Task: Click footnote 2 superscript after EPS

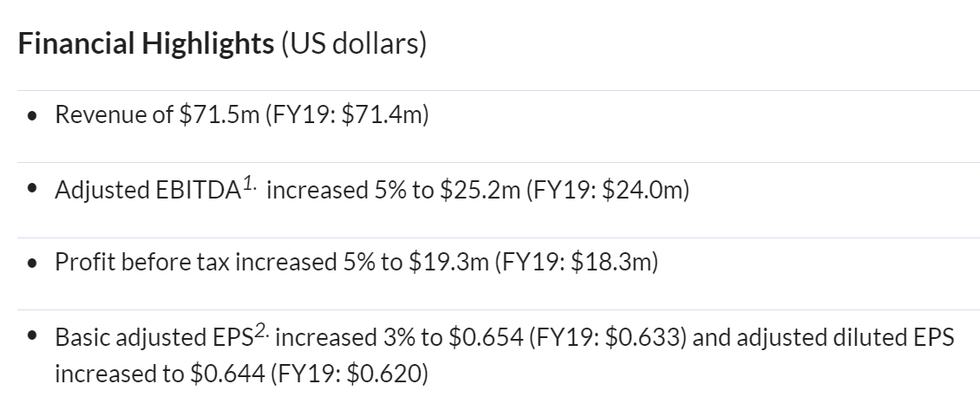Action: 262,330
